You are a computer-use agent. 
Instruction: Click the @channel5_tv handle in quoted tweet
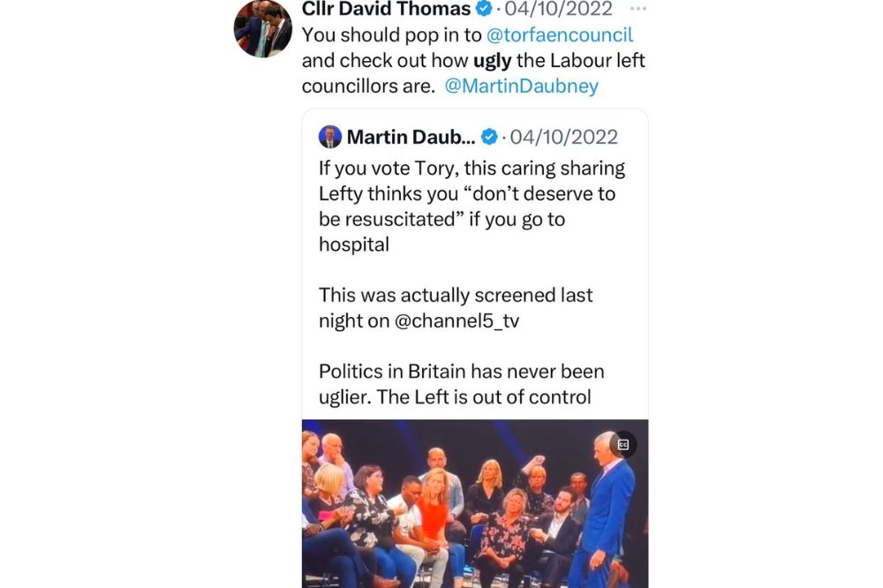coord(457,320)
